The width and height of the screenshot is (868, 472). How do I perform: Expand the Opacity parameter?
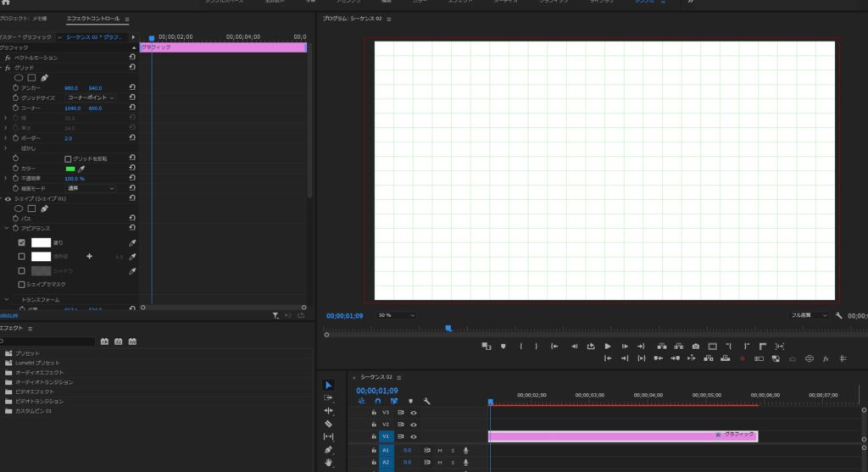click(6, 179)
